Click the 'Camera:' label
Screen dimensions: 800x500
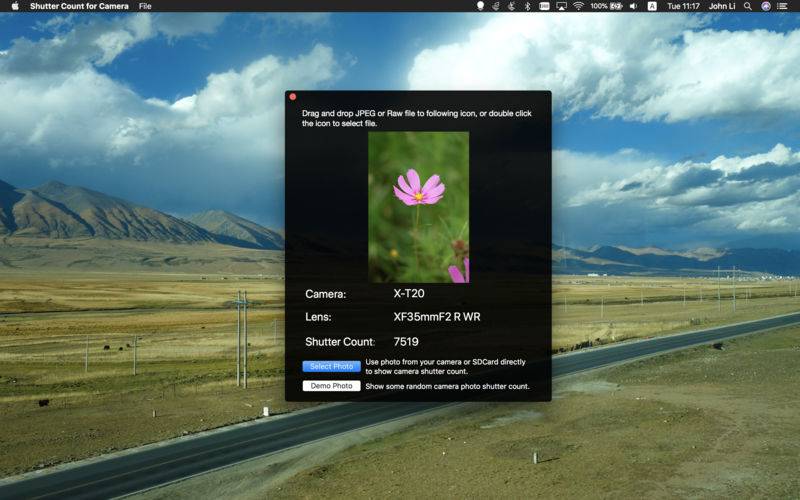(326, 294)
